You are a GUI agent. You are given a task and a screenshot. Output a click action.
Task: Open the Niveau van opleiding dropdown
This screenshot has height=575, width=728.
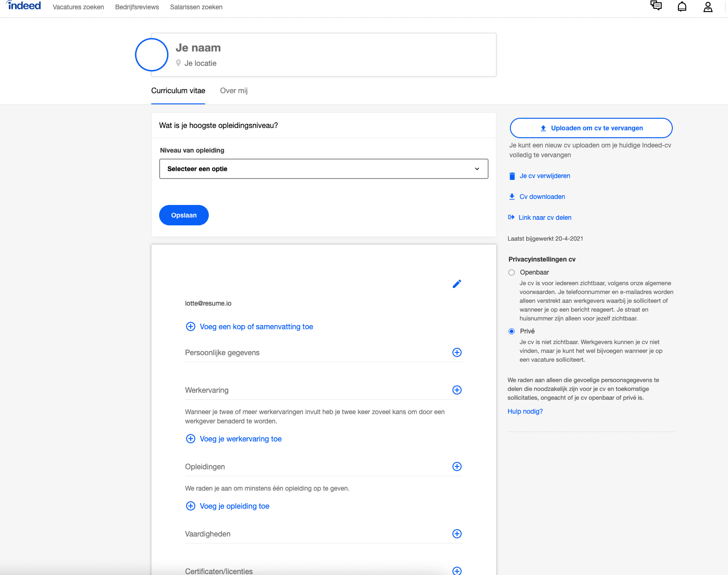(x=324, y=169)
